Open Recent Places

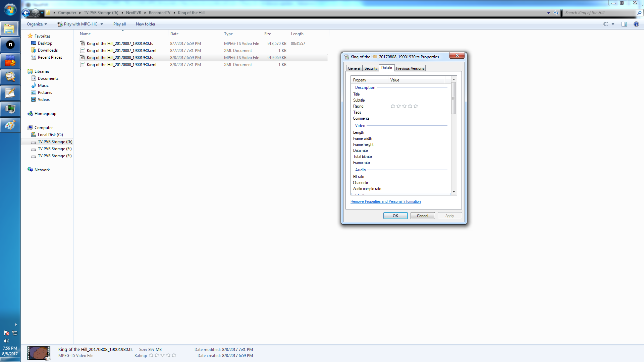tap(50, 57)
